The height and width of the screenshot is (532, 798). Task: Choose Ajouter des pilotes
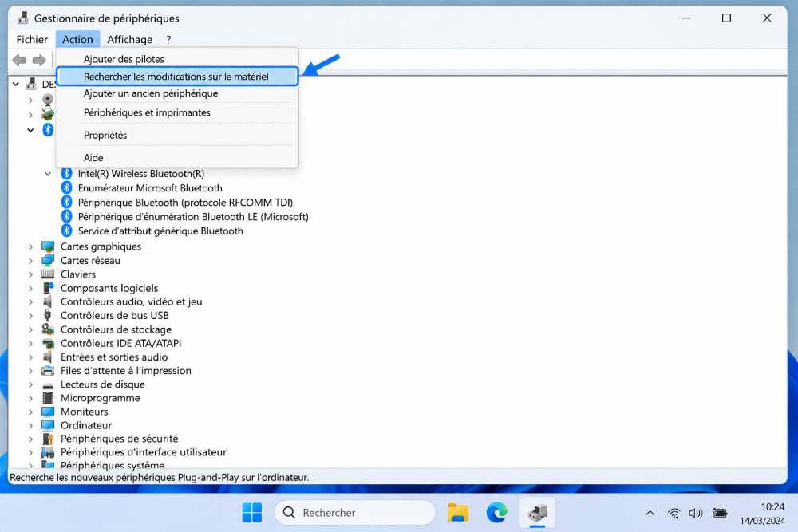(x=177, y=59)
